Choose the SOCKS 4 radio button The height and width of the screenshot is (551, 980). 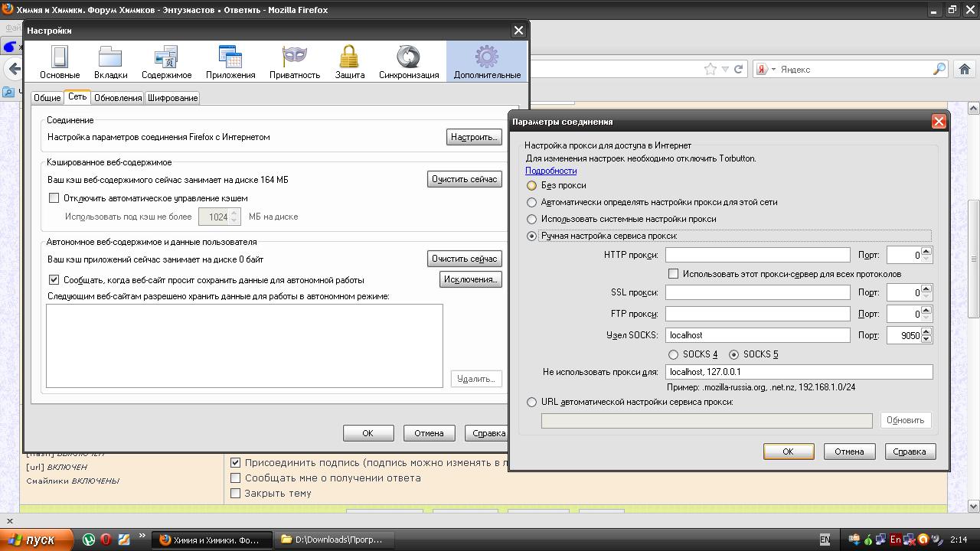(x=674, y=354)
